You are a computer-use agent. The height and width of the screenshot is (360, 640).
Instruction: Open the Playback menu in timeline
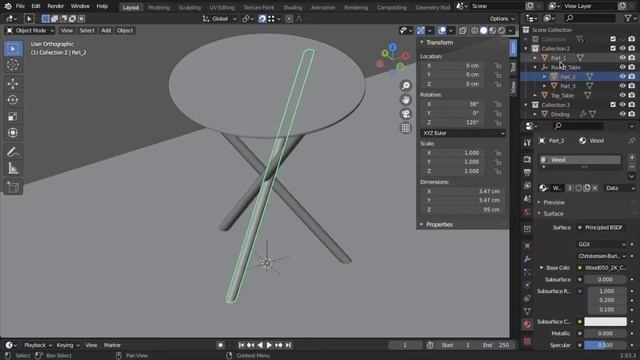pyautogui.click(x=37, y=345)
